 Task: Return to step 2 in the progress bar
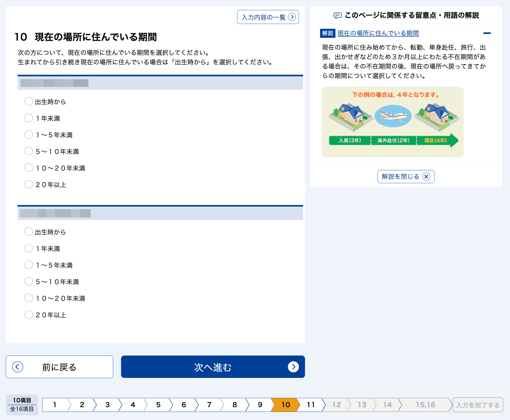(x=82, y=405)
